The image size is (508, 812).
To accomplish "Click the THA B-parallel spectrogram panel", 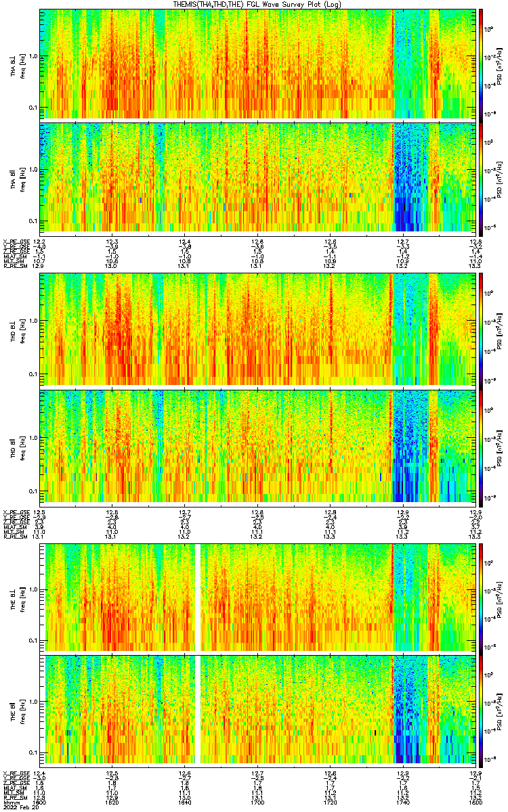I will click(258, 177).
